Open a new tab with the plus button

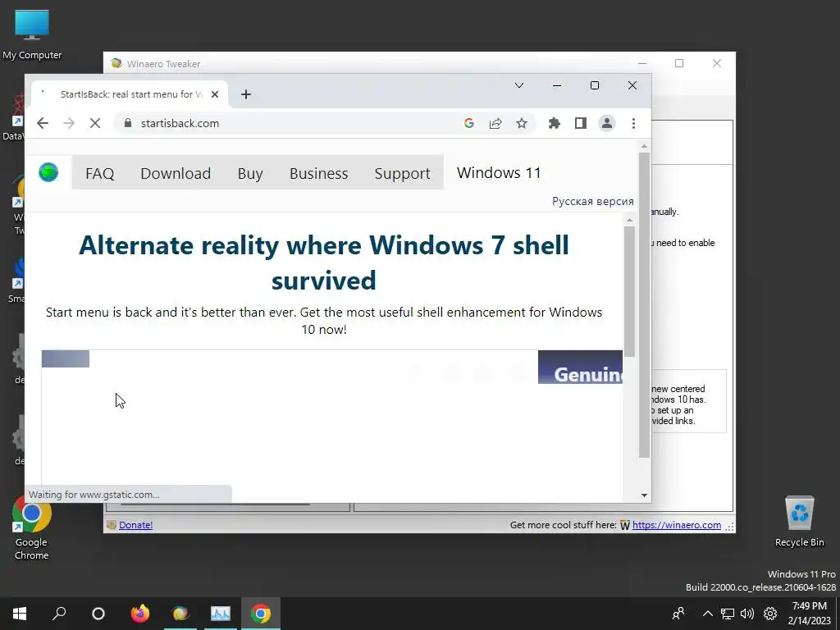[x=246, y=94]
